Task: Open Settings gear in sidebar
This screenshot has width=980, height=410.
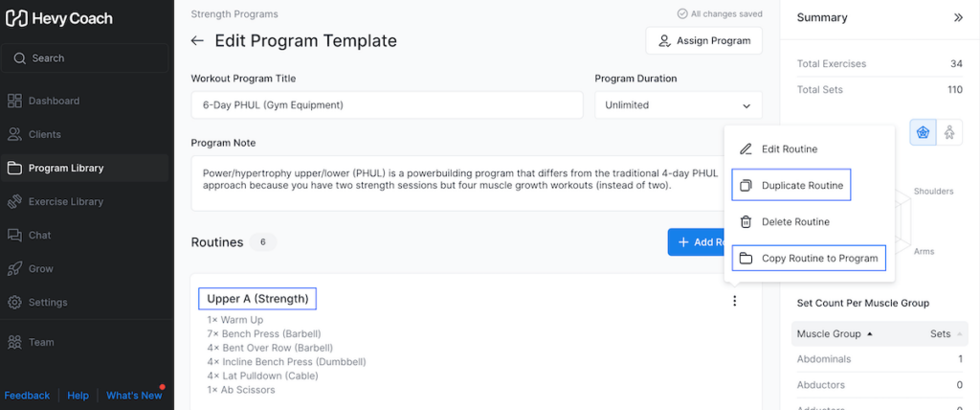Action: pos(14,302)
